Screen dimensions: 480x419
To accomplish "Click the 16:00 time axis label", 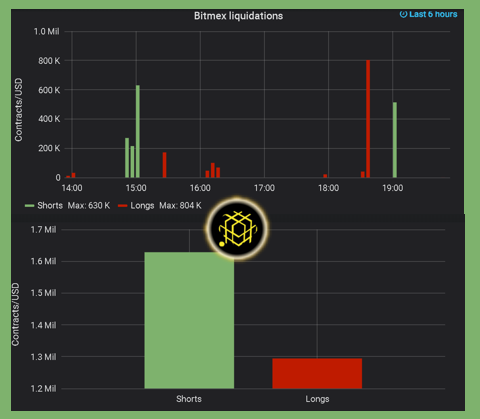I will [200, 188].
